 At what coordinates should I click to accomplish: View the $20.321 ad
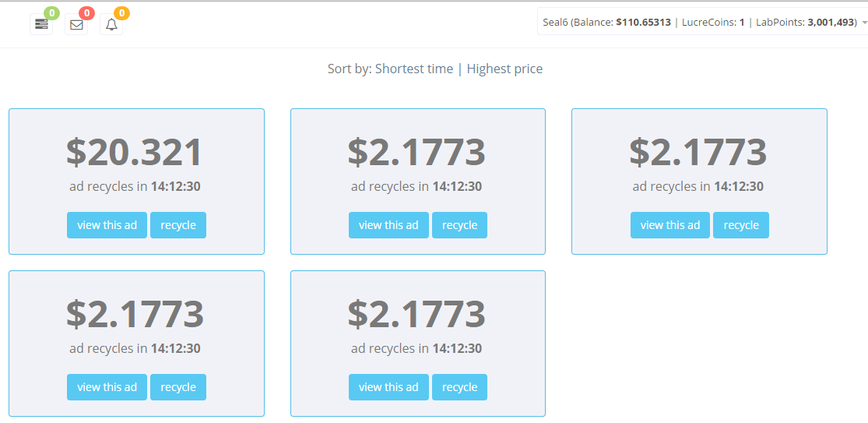(x=107, y=225)
